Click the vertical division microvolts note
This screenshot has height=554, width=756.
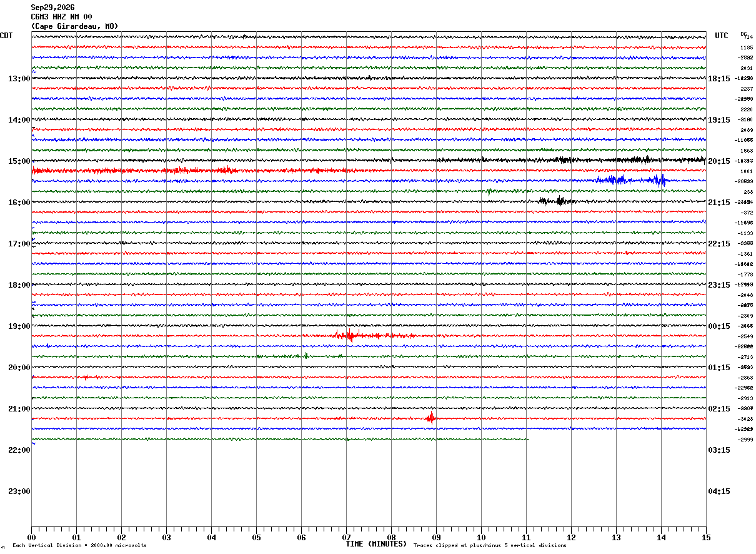click(80, 545)
